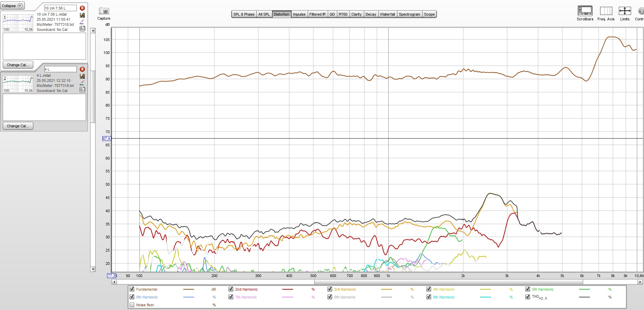This screenshot has height=310, width=644.
Task: Click the 2nd Harmonic red line sample
Action: pyautogui.click(x=287, y=289)
